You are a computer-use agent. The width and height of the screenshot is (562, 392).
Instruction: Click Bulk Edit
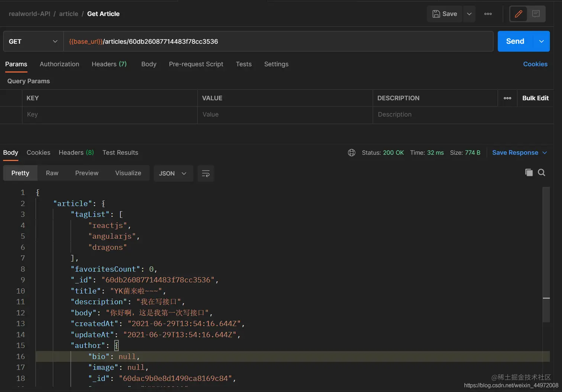536,98
